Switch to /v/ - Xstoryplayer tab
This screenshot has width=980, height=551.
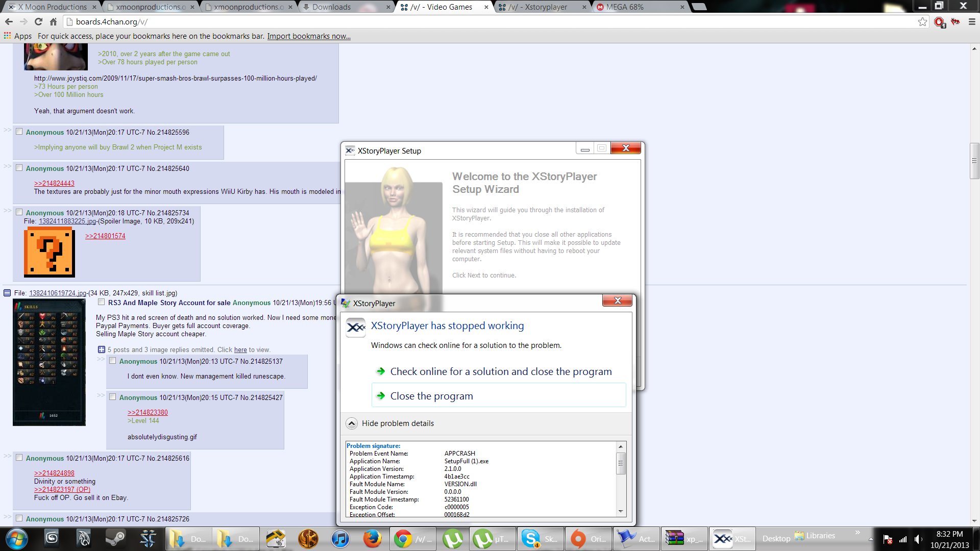[x=541, y=7]
